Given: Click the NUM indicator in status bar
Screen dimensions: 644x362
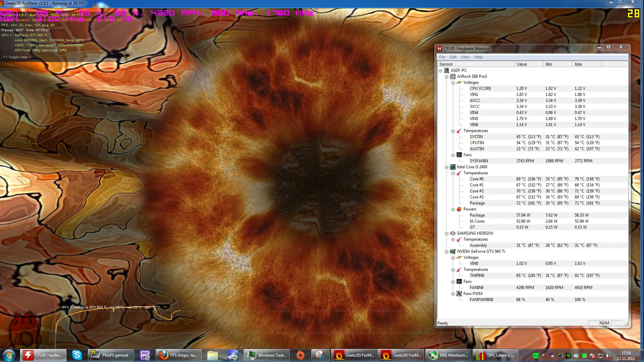Looking at the screenshot, I should pyautogui.click(x=604, y=323).
